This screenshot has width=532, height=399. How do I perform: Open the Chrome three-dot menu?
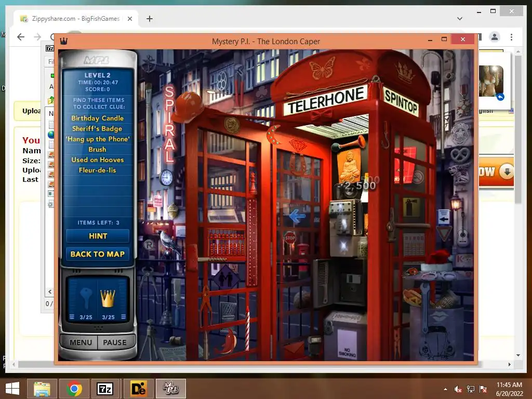coord(511,37)
